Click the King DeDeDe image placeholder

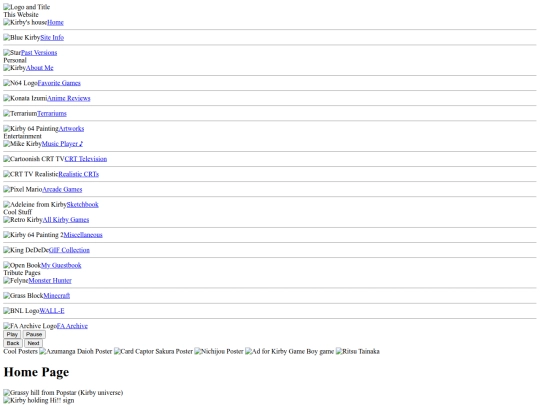pyautogui.click(x=26, y=250)
